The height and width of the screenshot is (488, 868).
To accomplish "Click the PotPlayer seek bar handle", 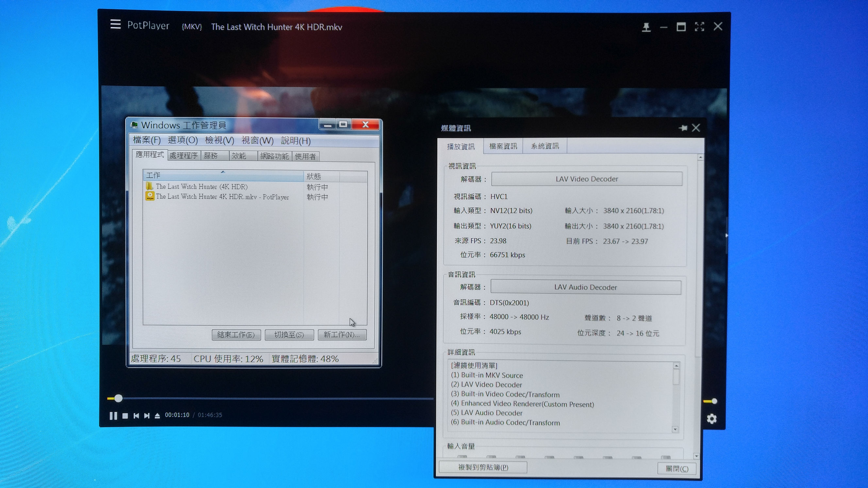I will pyautogui.click(x=118, y=399).
